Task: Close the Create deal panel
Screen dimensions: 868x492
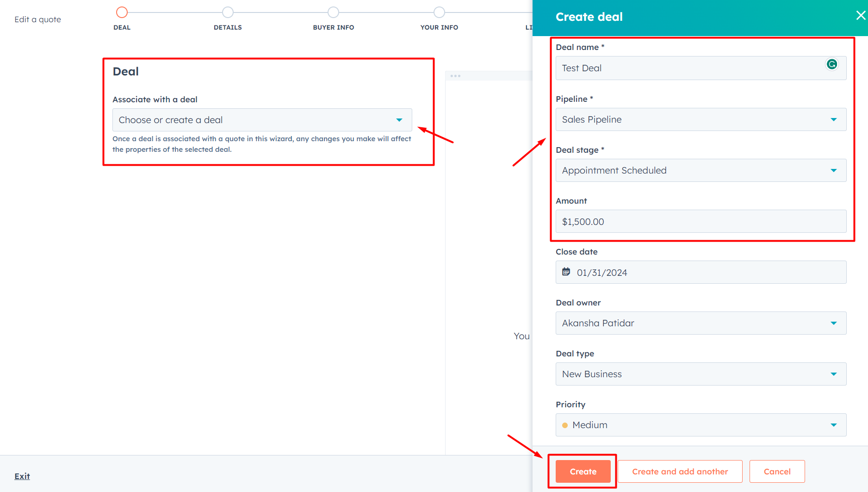Action: coord(860,16)
